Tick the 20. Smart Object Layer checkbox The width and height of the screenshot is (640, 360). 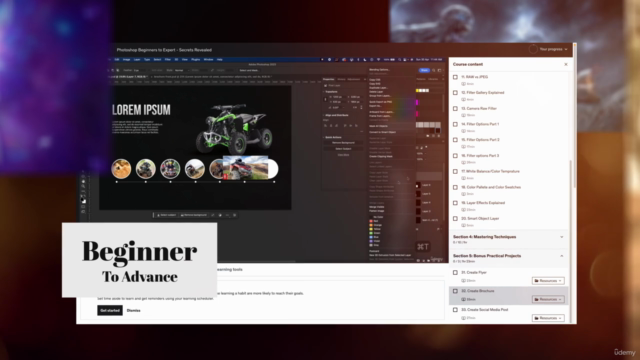pos(455,219)
